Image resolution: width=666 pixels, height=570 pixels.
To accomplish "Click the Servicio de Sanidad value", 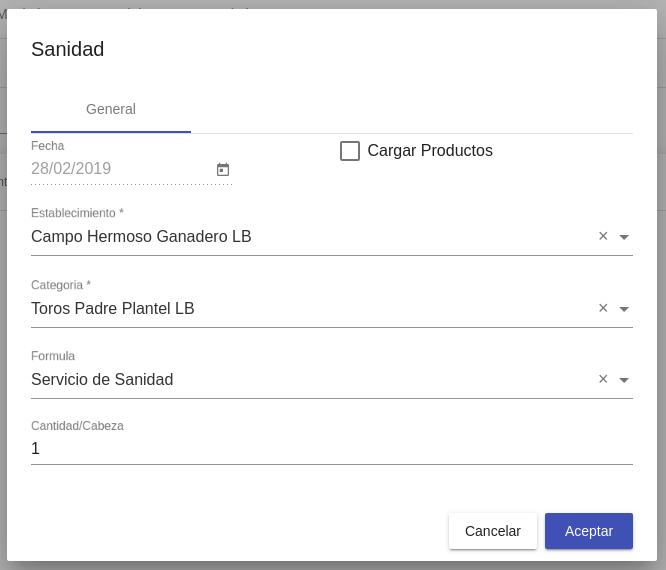I will 102,380.
